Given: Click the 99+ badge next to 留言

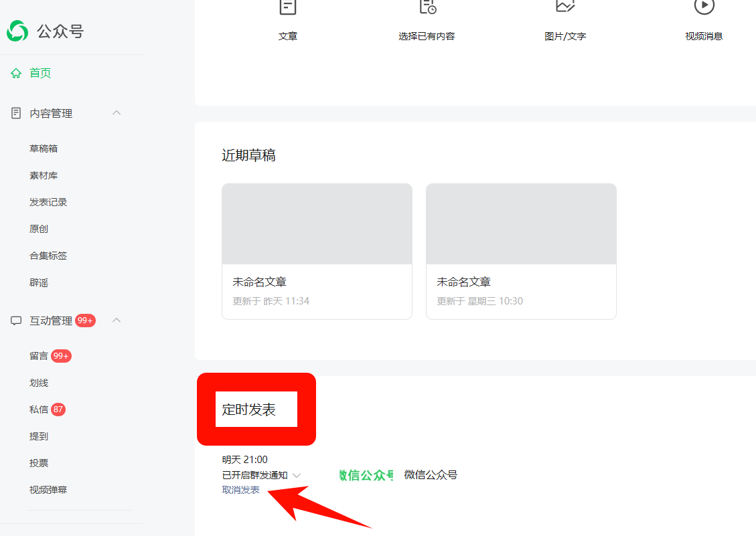Looking at the screenshot, I should pyautogui.click(x=61, y=356).
